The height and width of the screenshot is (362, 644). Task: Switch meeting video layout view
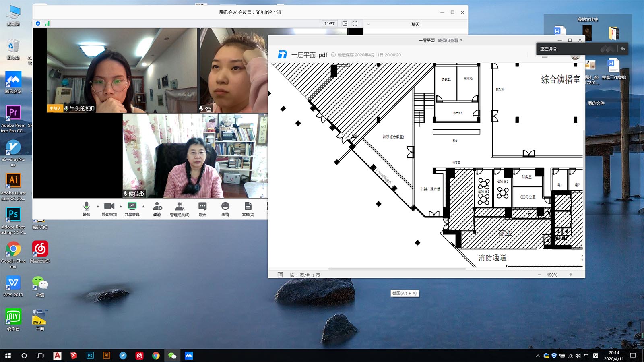[345, 24]
